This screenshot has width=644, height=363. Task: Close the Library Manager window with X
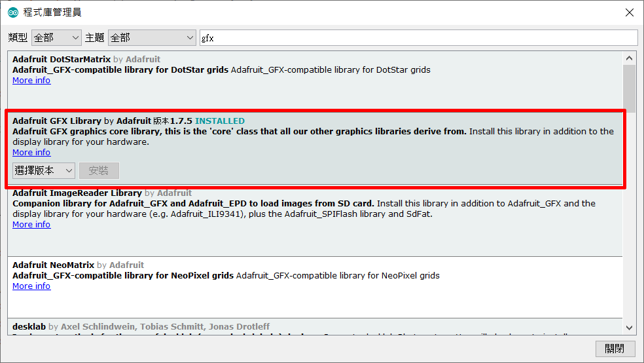(629, 12)
